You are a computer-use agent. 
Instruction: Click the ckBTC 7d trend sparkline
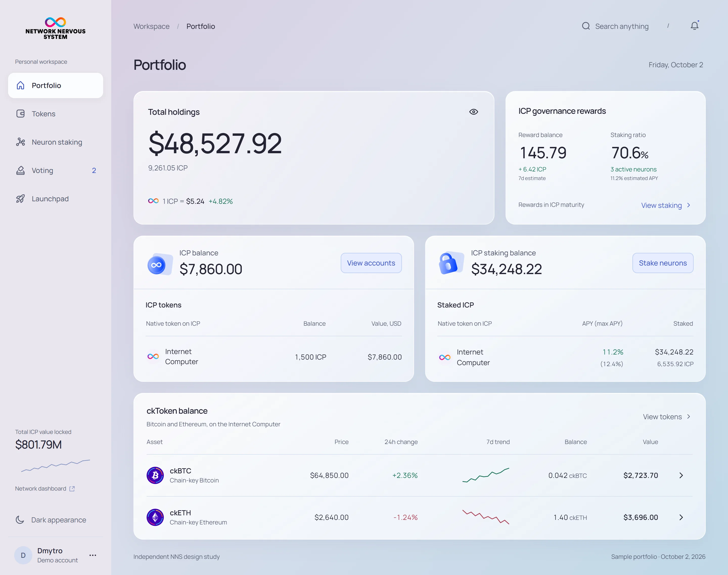[486, 475]
